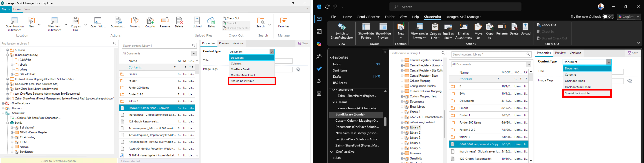Click Email as Link in Outlook ribbon

coord(448,31)
